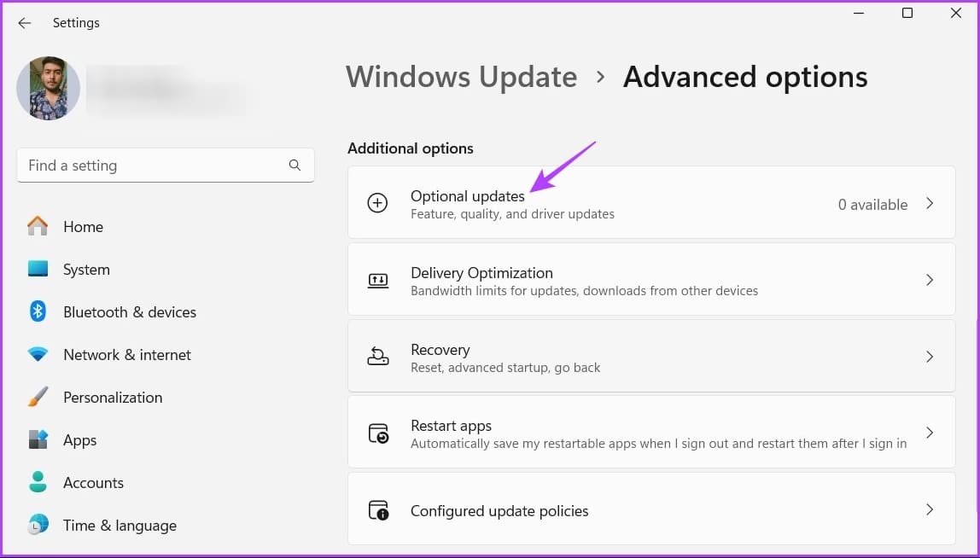Click the Recovery icon

pos(377,356)
